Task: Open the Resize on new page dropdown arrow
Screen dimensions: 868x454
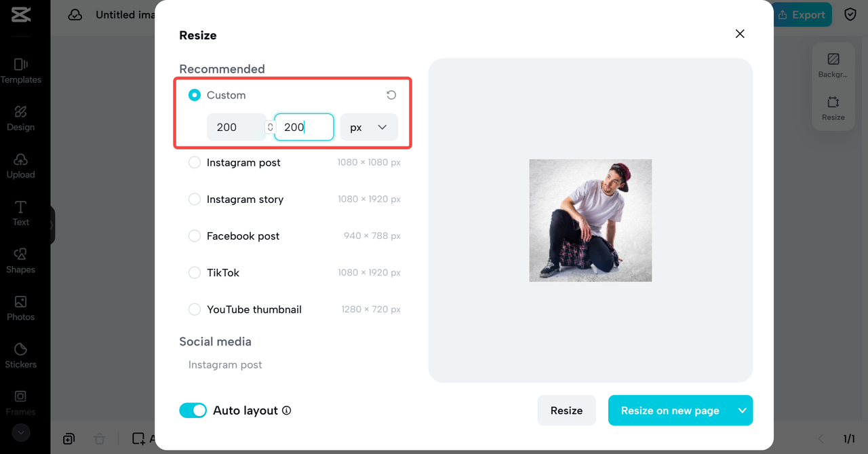Action: coord(742,411)
